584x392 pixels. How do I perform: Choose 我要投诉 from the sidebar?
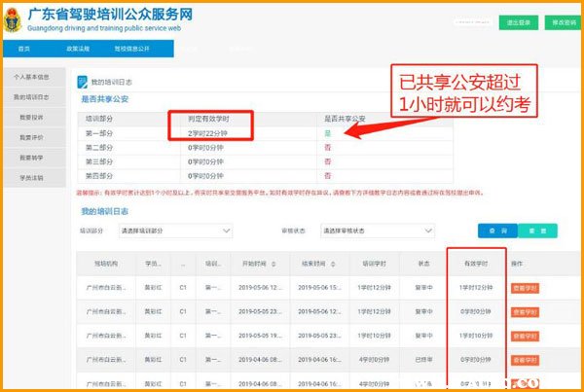(x=31, y=117)
